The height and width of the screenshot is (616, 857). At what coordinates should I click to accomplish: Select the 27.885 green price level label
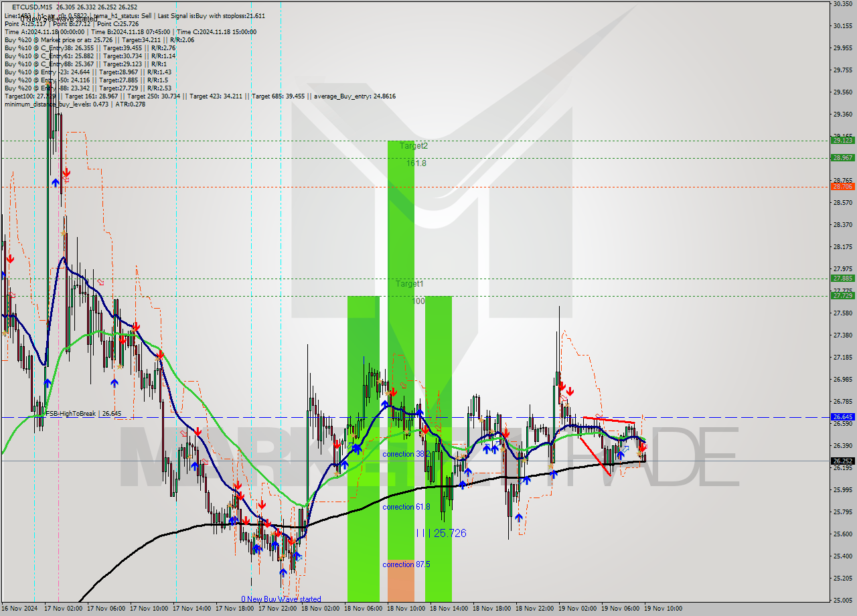pyautogui.click(x=842, y=279)
